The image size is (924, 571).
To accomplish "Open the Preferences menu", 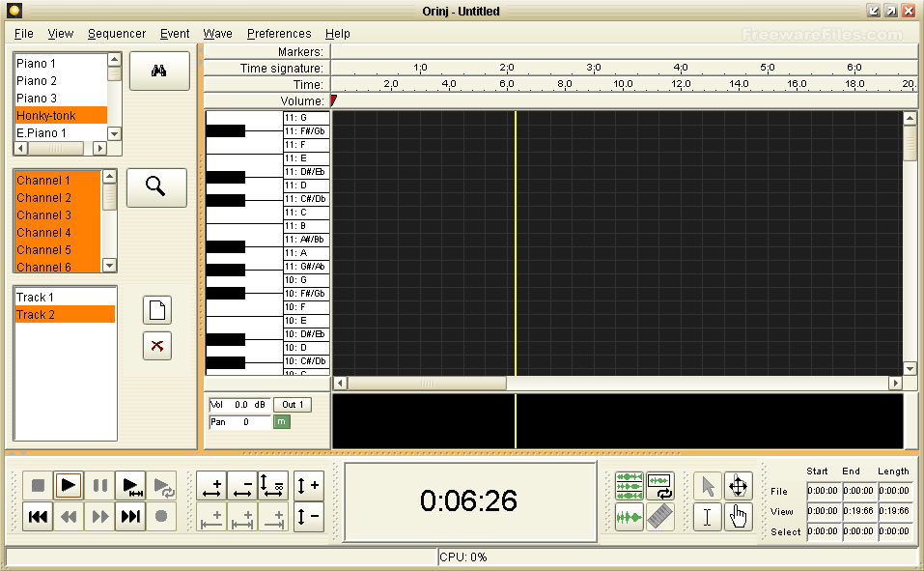I will point(278,33).
